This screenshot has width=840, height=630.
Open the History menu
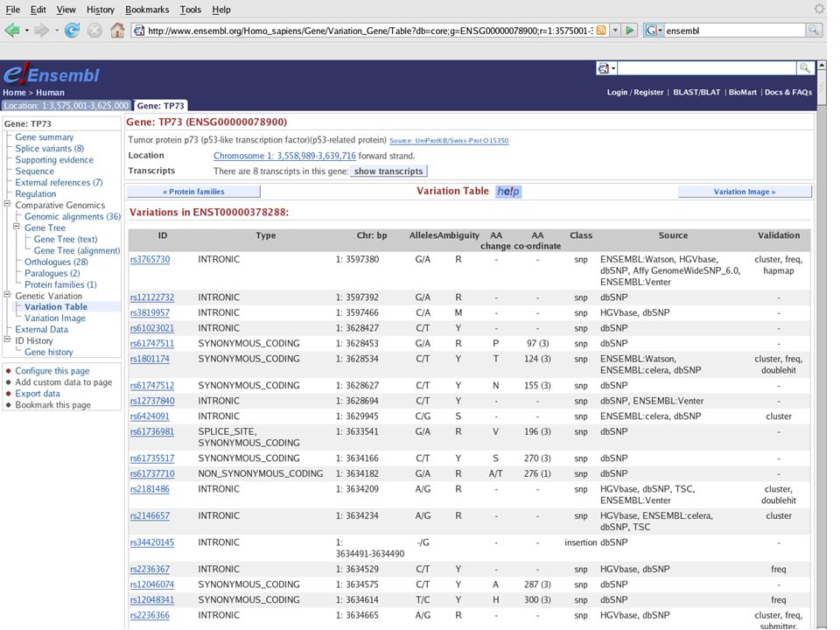(x=101, y=10)
